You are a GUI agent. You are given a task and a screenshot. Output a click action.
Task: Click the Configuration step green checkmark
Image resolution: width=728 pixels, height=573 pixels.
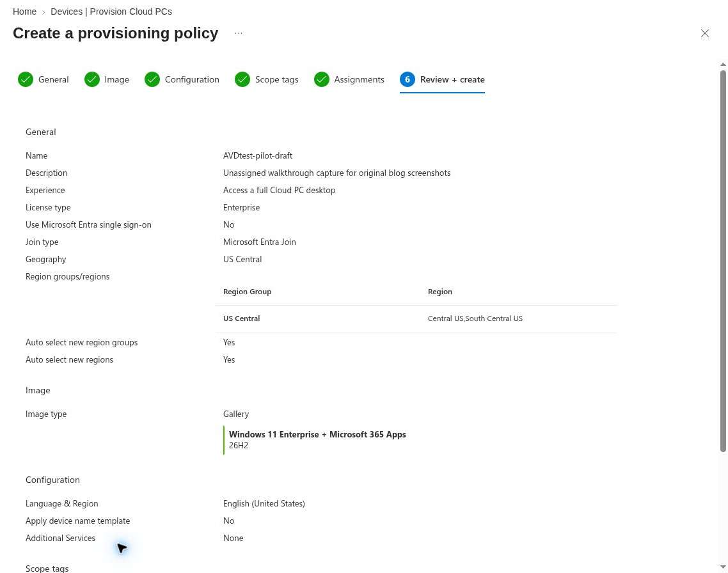(152, 80)
